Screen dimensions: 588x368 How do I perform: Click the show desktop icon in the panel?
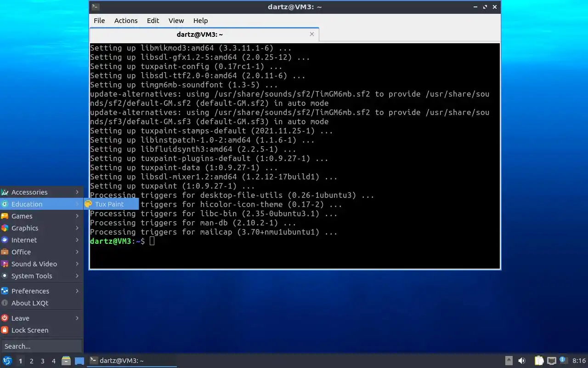click(79, 361)
